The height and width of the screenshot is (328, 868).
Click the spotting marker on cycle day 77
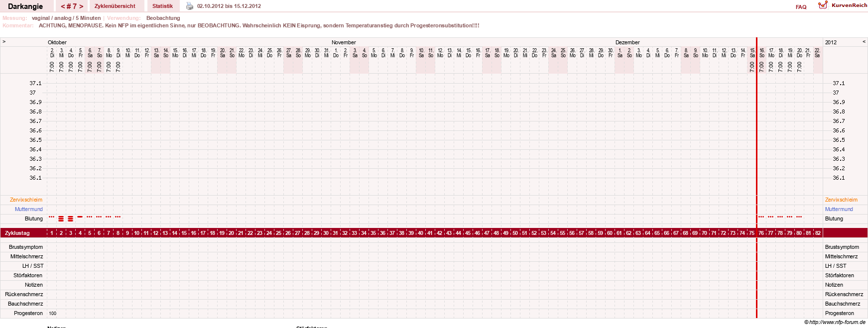pyautogui.click(x=770, y=217)
